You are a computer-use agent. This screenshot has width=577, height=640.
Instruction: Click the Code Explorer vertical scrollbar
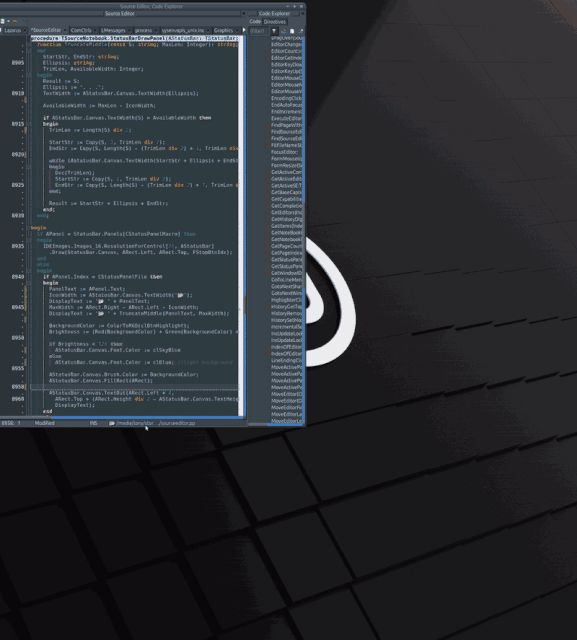304,229
